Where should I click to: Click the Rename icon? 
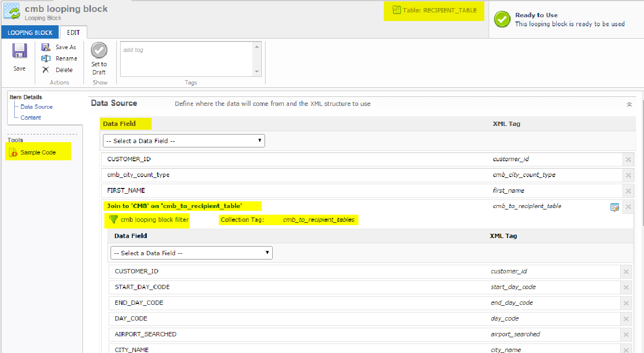coord(46,58)
